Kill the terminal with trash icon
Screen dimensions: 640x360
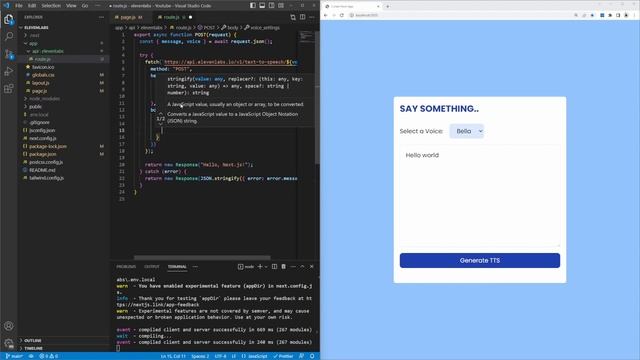pos(284,267)
